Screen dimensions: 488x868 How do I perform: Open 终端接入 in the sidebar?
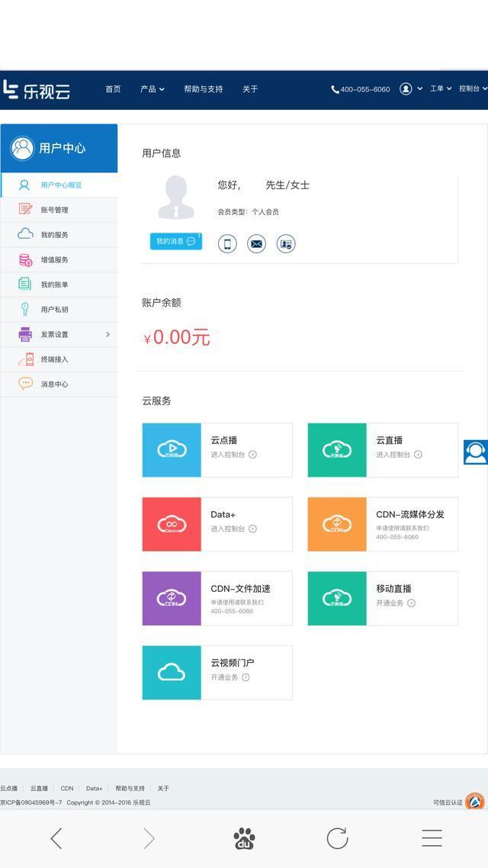point(59,359)
